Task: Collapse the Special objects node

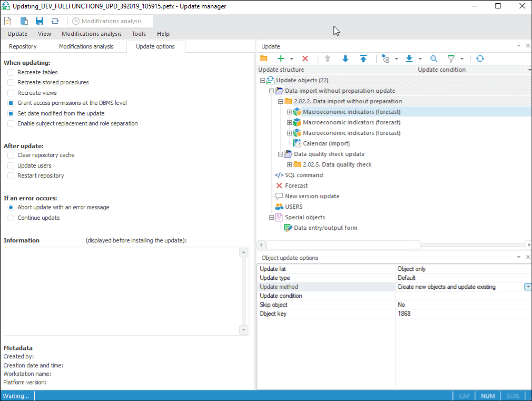Action: coord(271,217)
